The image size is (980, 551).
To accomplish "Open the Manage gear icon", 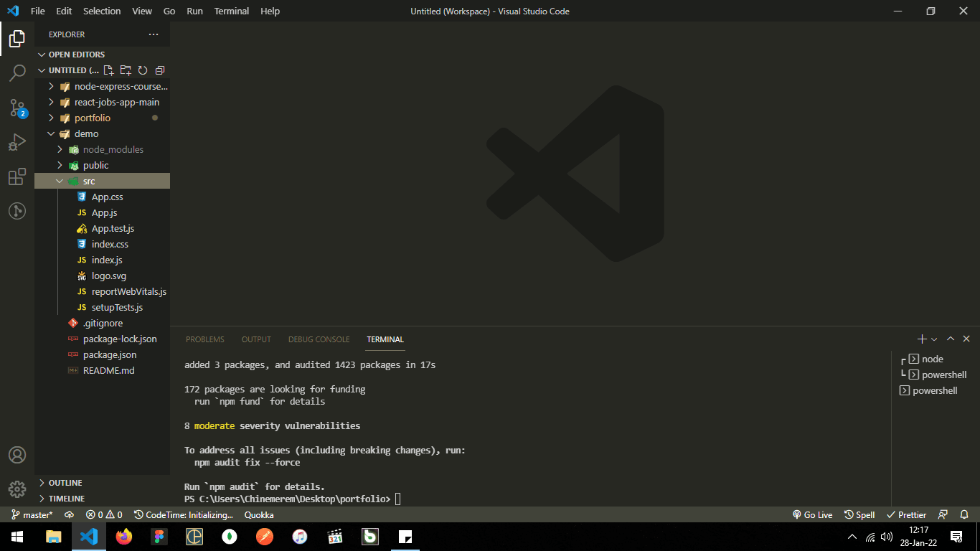I will [x=17, y=489].
